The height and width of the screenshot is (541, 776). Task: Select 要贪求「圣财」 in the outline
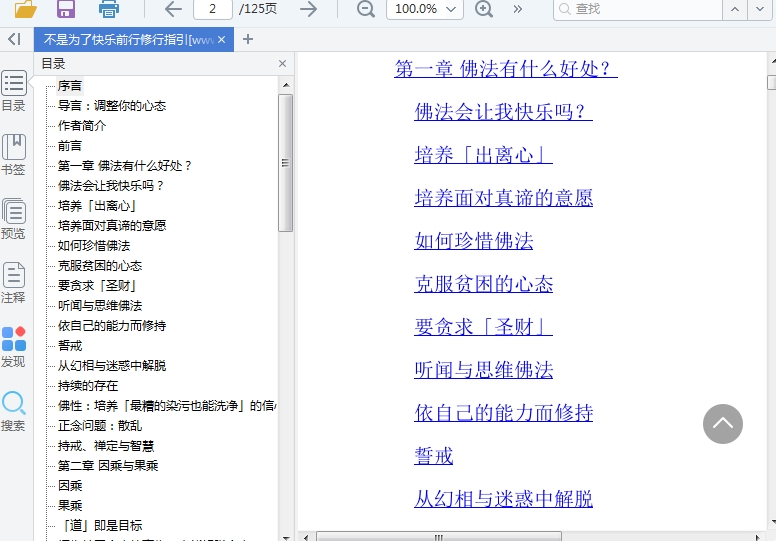coord(97,286)
